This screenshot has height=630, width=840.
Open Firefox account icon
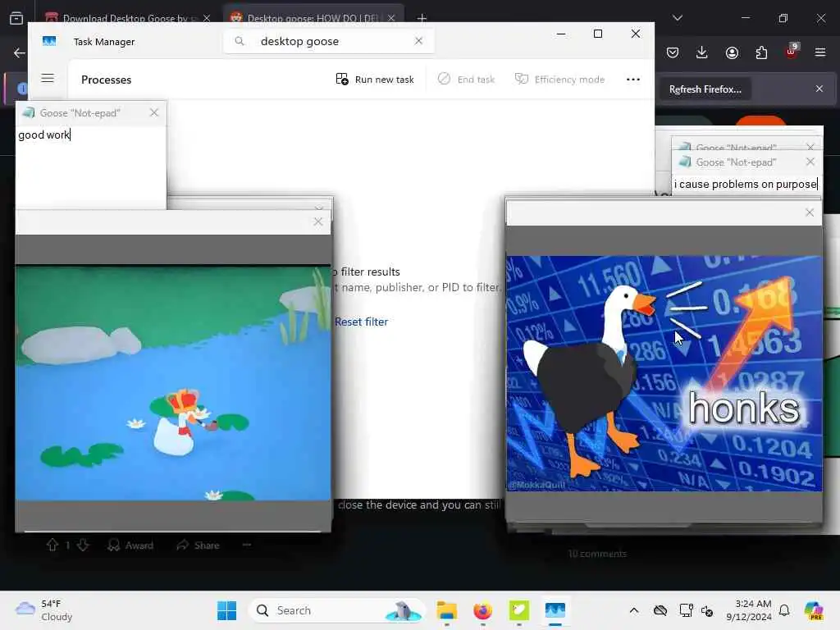[x=732, y=52]
